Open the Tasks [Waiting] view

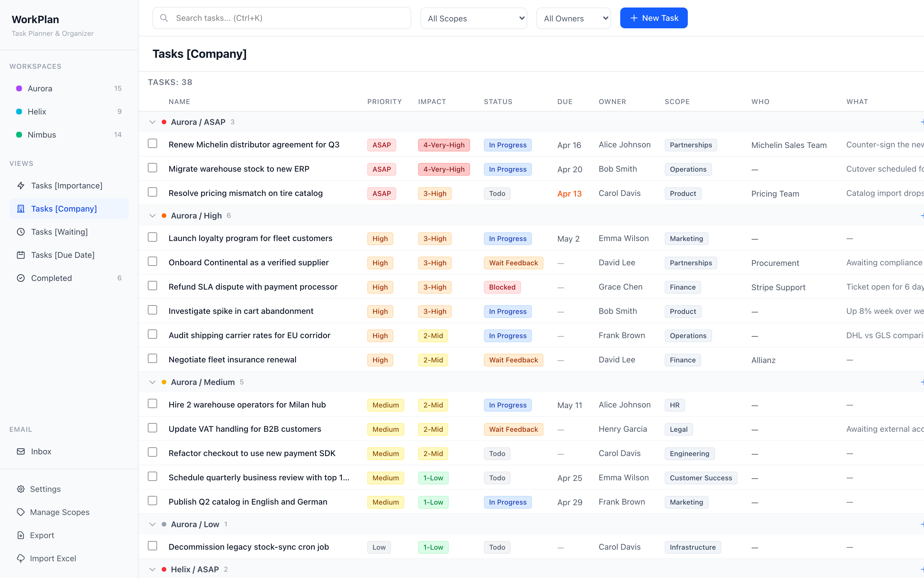tap(69, 232)
